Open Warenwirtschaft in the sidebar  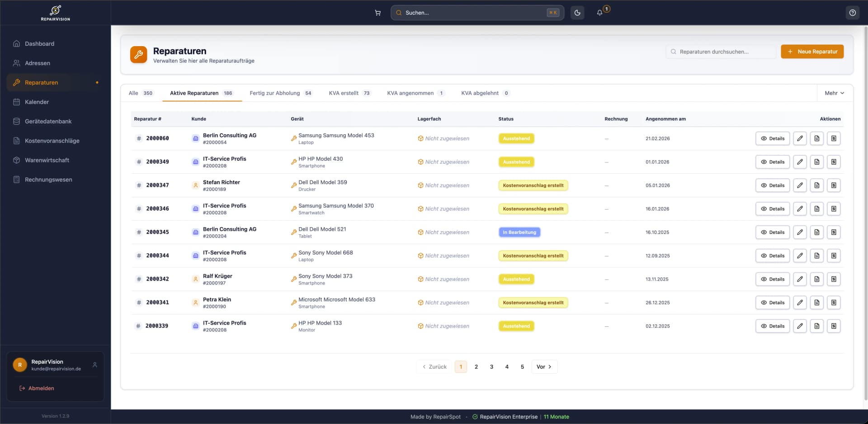point(47,160)
